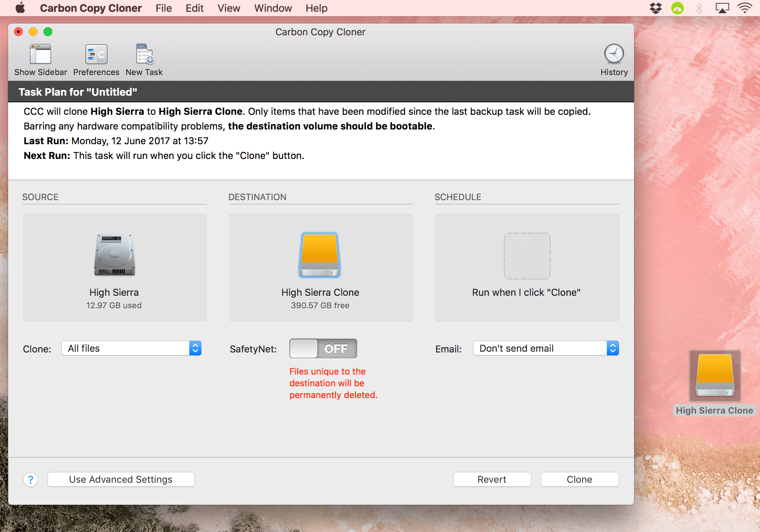760x532 pixels.
Task: Click the Show Sidebar toolbar icon
Action: 41,54
